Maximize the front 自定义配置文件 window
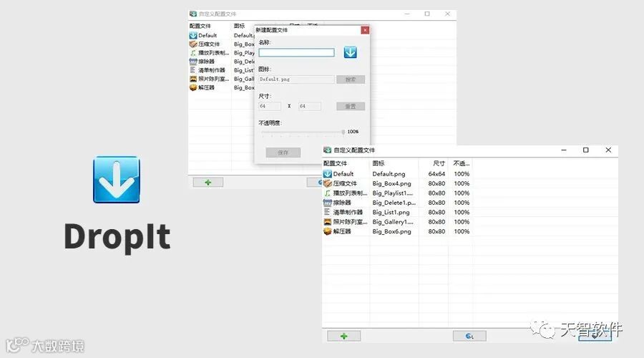Viewport: 644px width, 358px height. pos(585,150)
